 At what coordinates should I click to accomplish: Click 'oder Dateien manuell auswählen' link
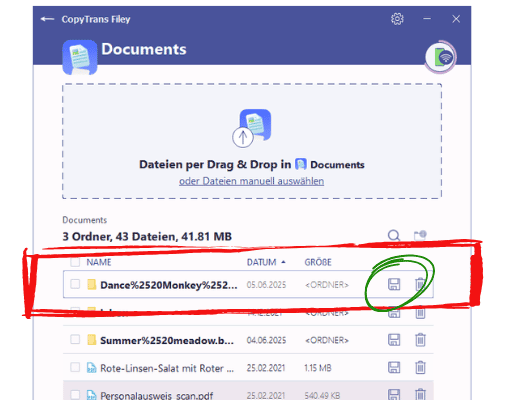click(251, 181)
